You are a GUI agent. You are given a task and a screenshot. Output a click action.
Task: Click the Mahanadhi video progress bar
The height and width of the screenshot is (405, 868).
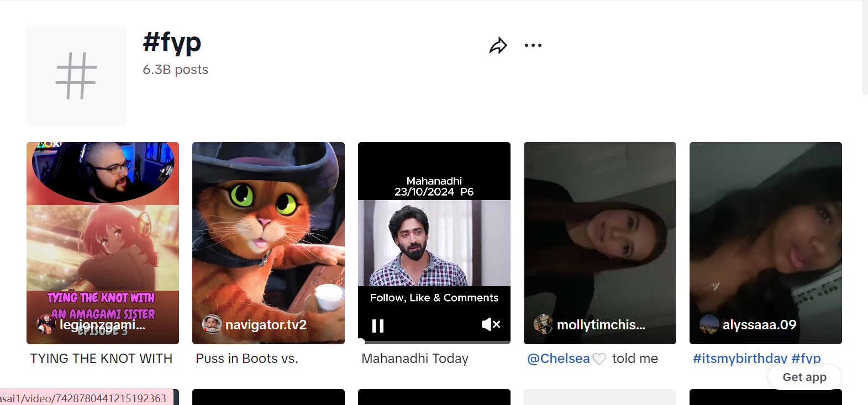click(434, 342)
